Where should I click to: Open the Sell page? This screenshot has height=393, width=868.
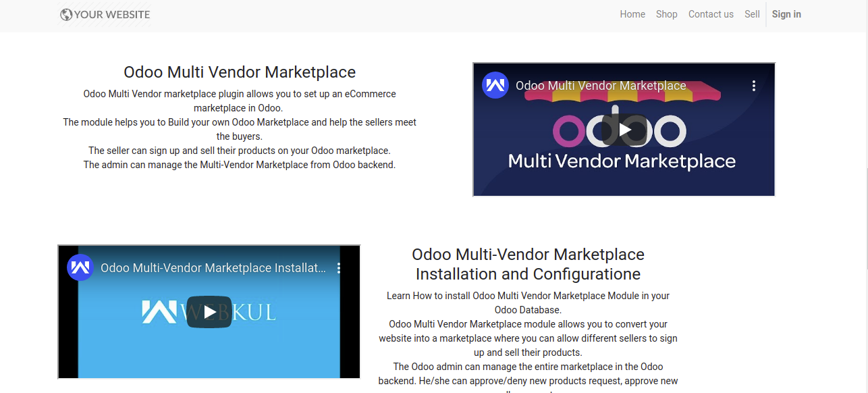(752, 14)
